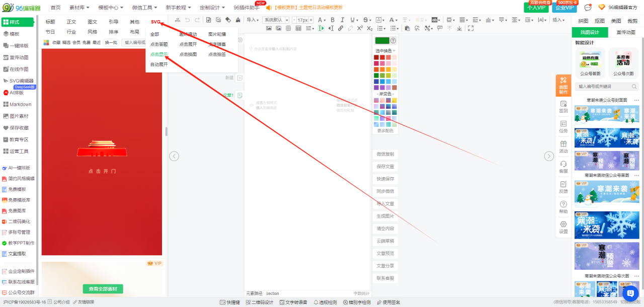Open the 素材库 top menu
Image resolution: width=644 pixels, height=307 pixels.
pyautogui.click(x=79, y=8)
